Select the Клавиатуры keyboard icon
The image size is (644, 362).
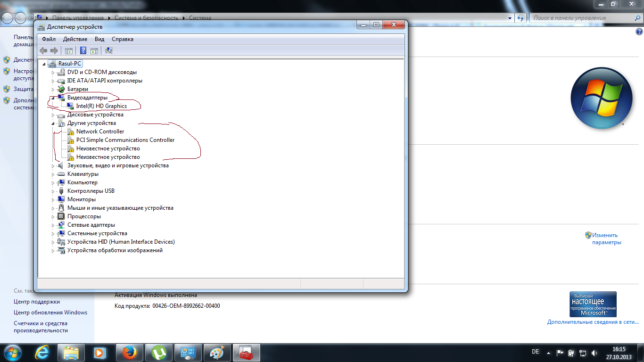[61, 174]
